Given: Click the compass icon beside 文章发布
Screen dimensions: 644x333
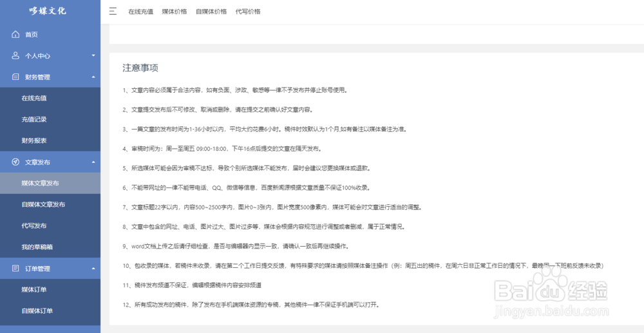Looking at the screenshot, I should tap(15, 162).
